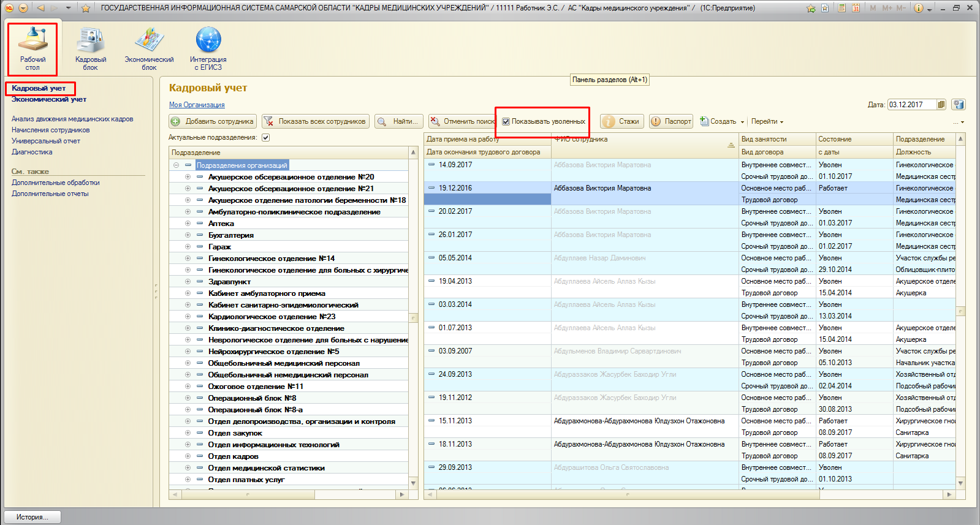
Task: Click the Дата input field
Action: (911, 105)
